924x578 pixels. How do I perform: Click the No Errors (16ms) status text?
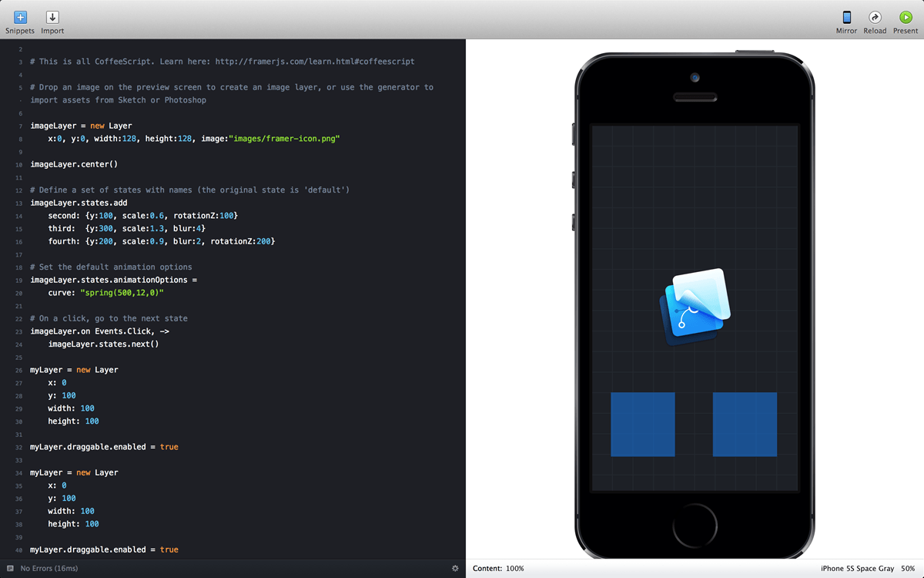pos(49,569)
